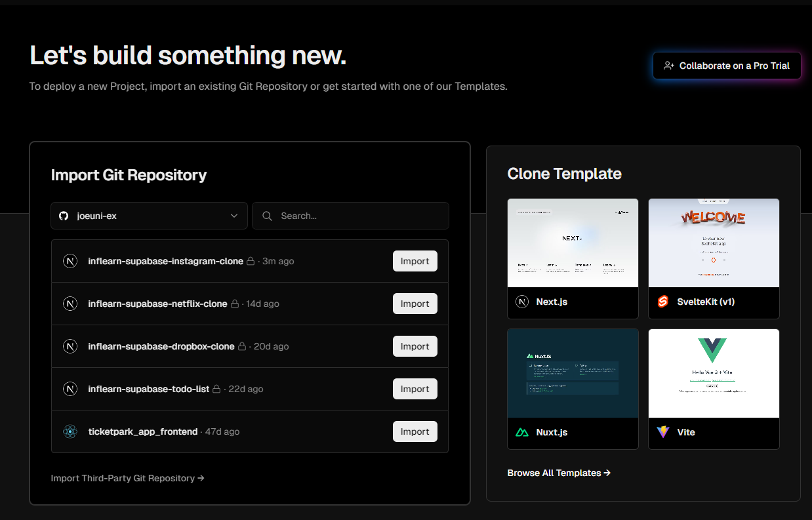812x520 pixels.
Task: Click Collaborate on a Pro Trial button
Action: (727, 66)
